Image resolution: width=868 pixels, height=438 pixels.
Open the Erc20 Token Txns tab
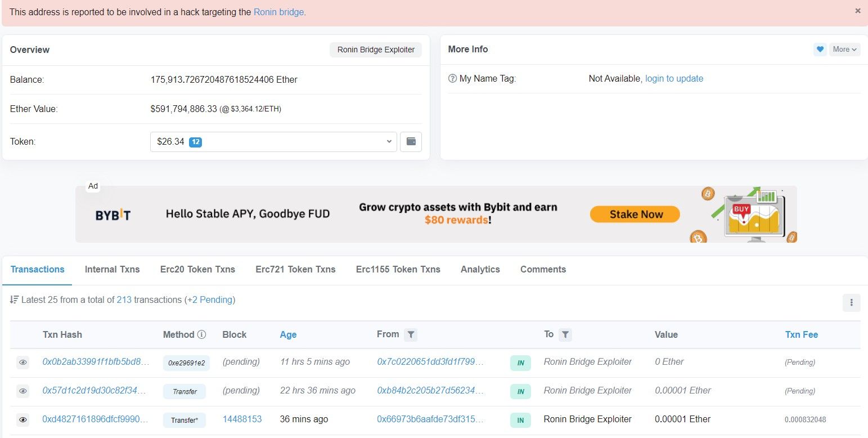tap(197, 270)
